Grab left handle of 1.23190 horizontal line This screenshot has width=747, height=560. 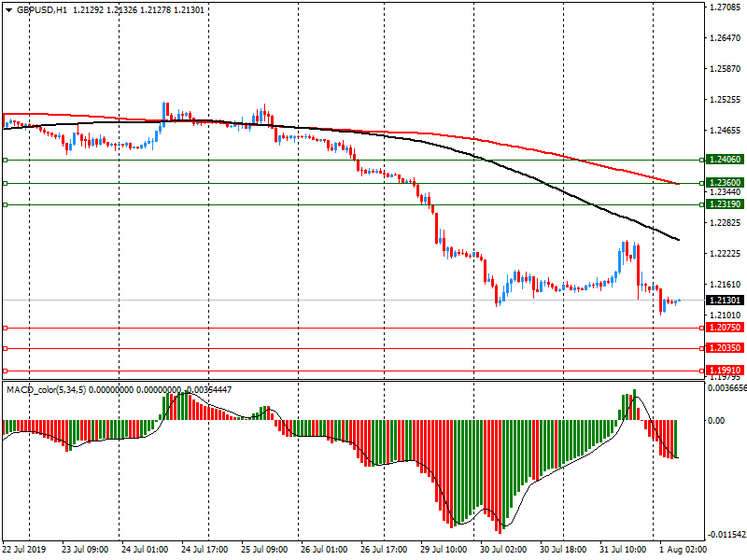6,204
